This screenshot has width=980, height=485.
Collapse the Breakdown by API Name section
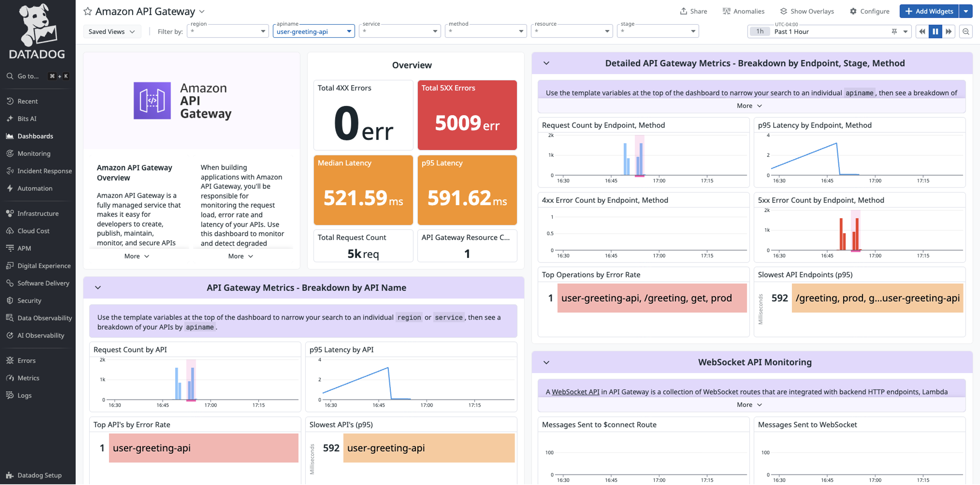tap(98, 288)
